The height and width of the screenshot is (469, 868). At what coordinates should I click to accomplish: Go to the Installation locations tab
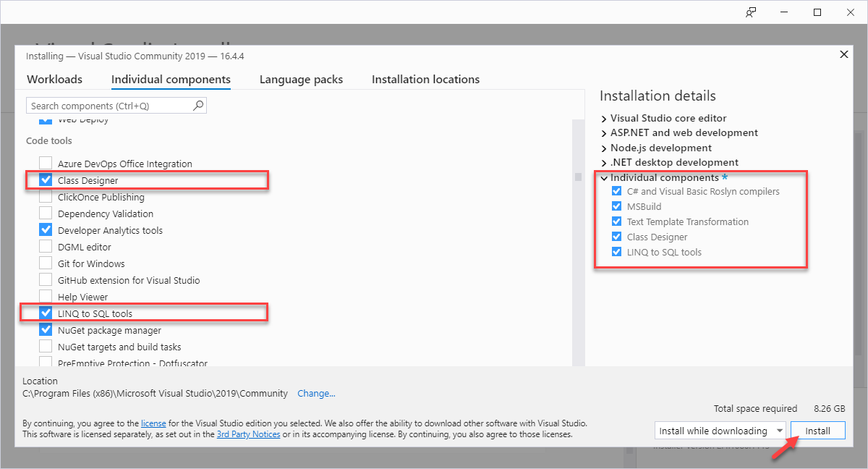coord(425,80)
